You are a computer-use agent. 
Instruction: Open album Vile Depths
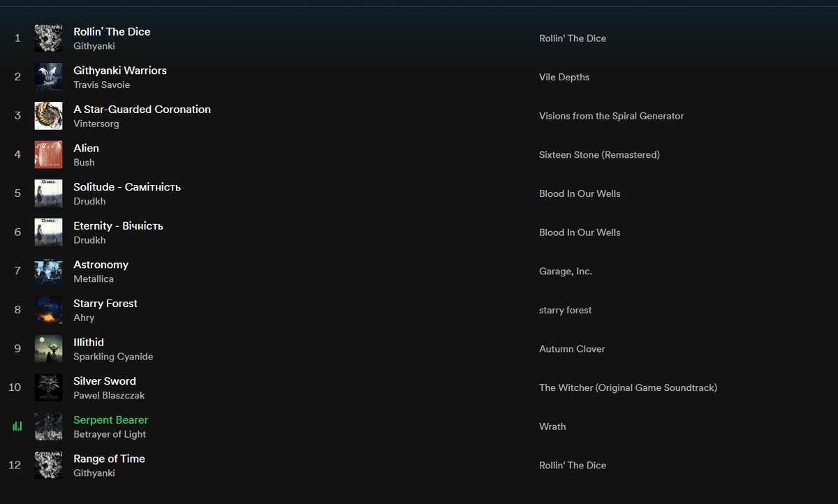564,77
